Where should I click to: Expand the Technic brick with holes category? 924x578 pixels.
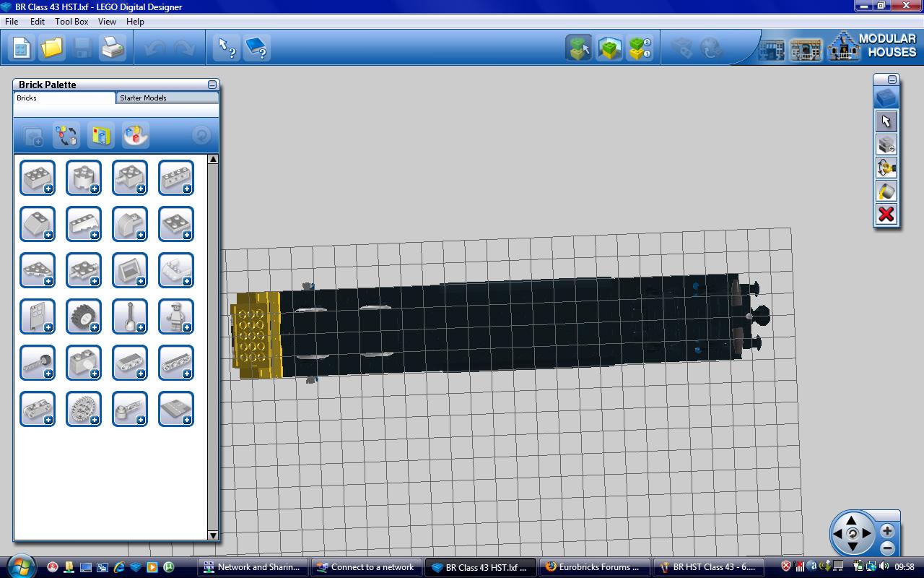[176, 178]
